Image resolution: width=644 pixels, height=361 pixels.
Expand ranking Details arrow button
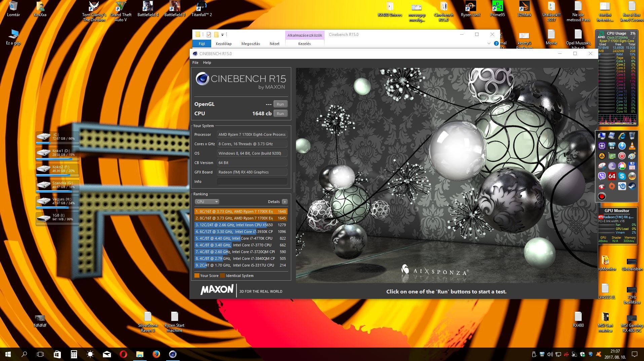pyautogui.click(x=285, y=202)
